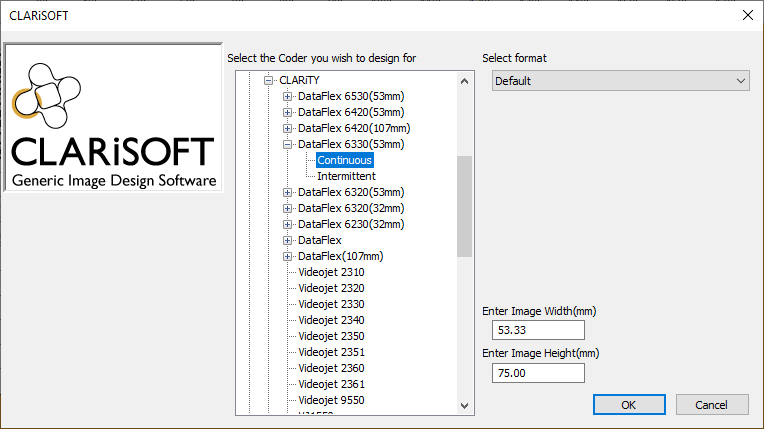Choose Videojet 2361 in tree
The height and width of the screenshot is (429, 764).
[331, 384]
